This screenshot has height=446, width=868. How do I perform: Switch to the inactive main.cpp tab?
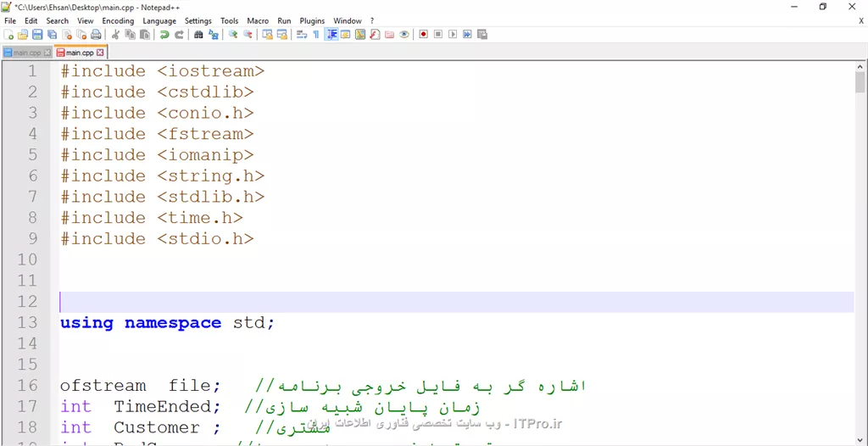pyautogui.click(x=26, y=53)
